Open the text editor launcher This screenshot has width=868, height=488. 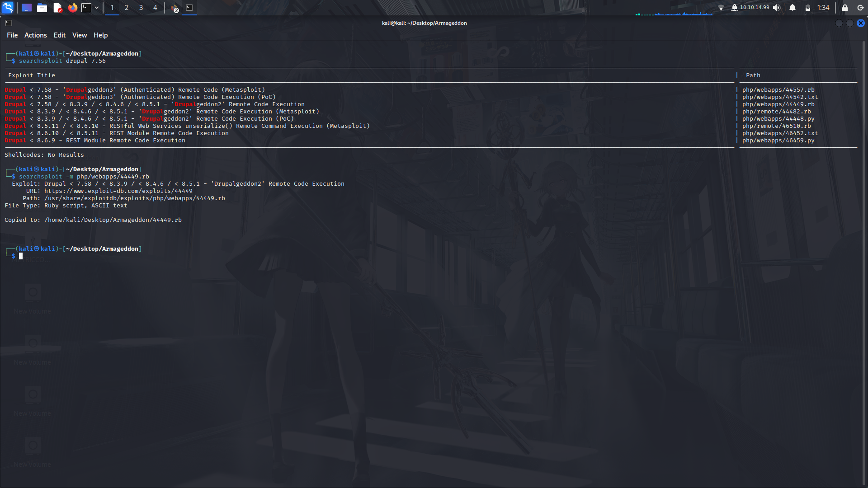click(x=57, y=8)
